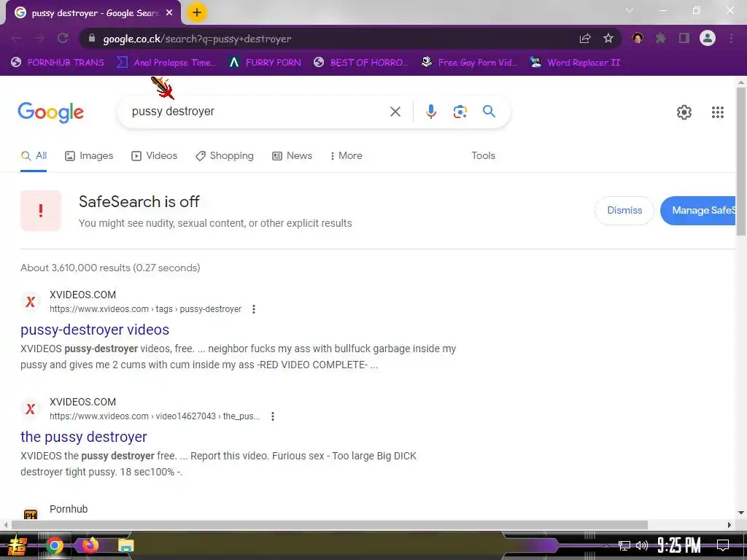Bookmark this page with the star icon
Screen dimensions: 747x560
608,39
